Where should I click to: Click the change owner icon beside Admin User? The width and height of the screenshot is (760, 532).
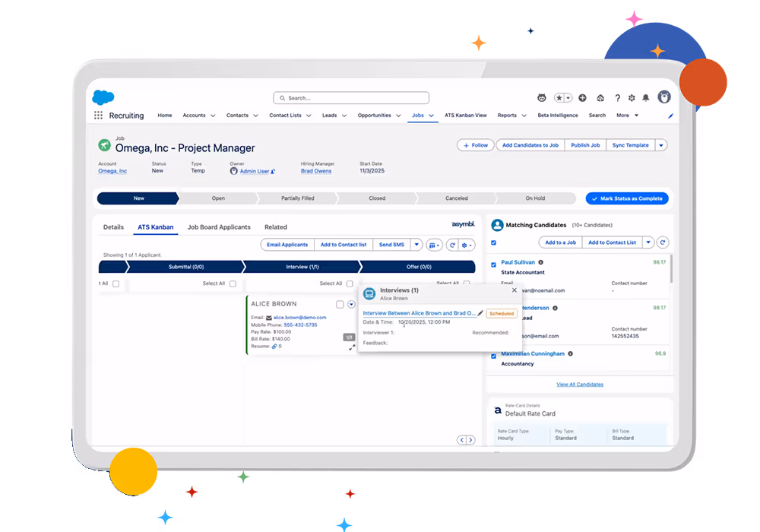coord(273,172)
